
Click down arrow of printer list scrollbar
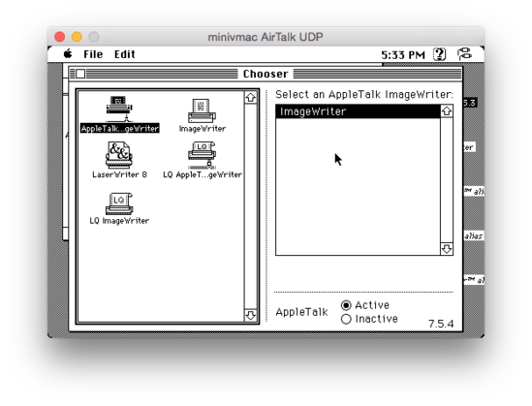pyautogui.click(x=447, y=249)
